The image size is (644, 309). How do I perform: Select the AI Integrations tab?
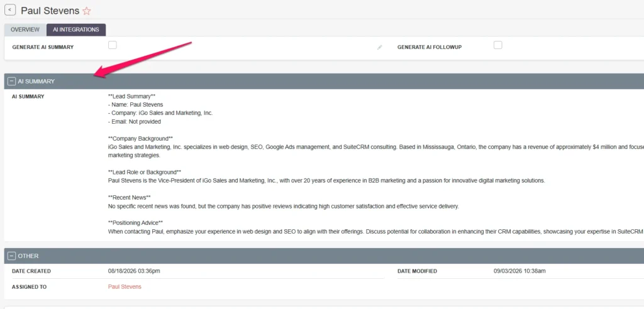click(x=76, y=30)
